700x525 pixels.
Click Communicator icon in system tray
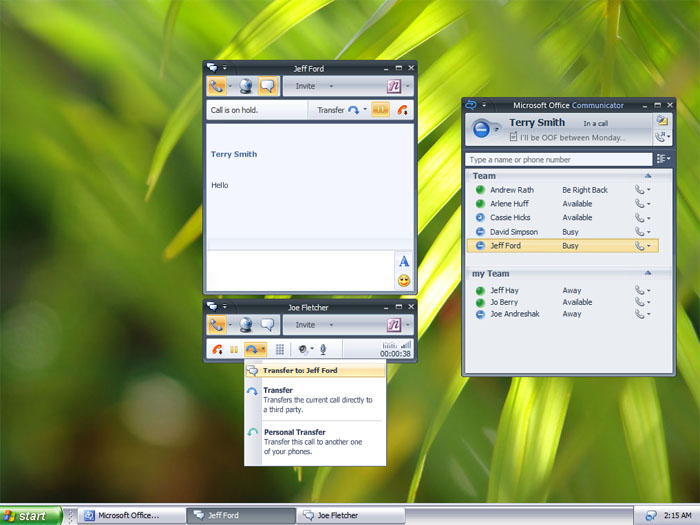pos(651,516)
